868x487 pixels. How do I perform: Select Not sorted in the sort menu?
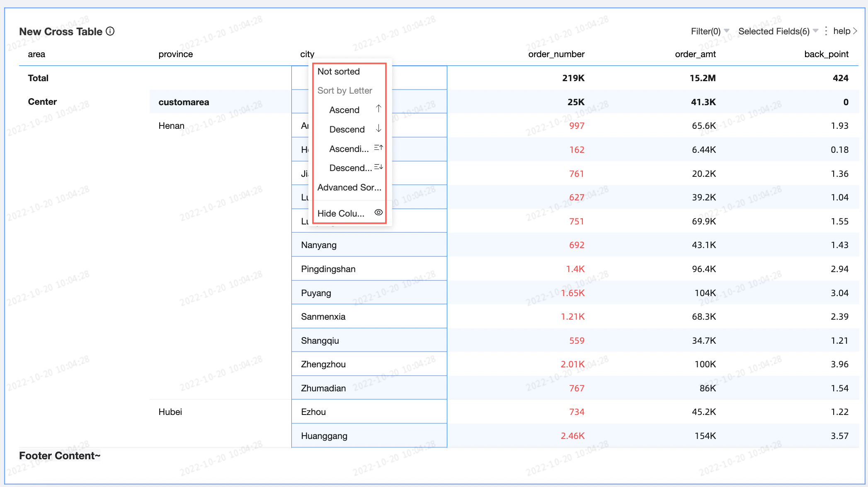(339, 72)
